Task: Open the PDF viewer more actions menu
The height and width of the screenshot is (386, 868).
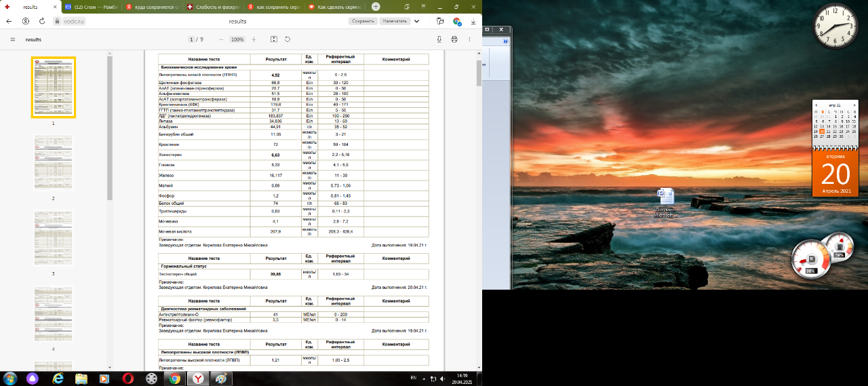Action: [x=469, y=39]
